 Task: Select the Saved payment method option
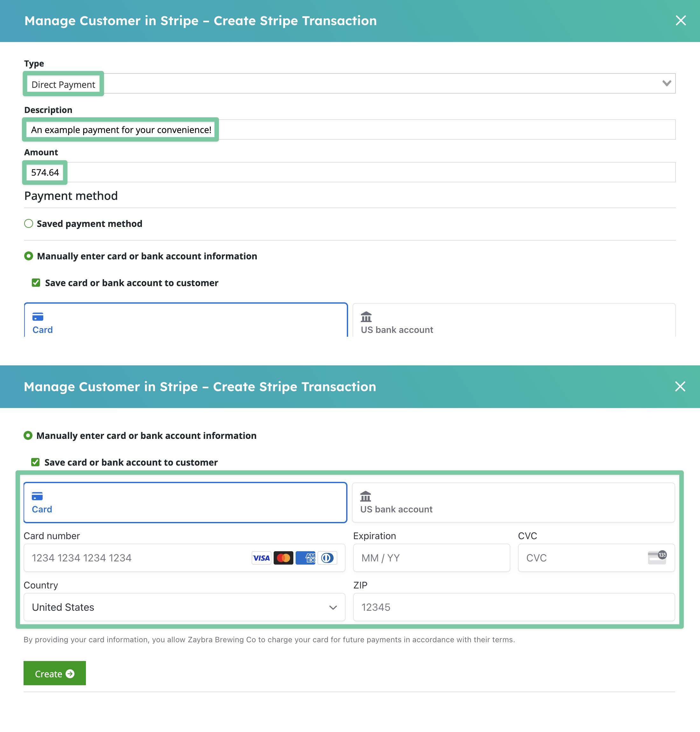(29, 223)
